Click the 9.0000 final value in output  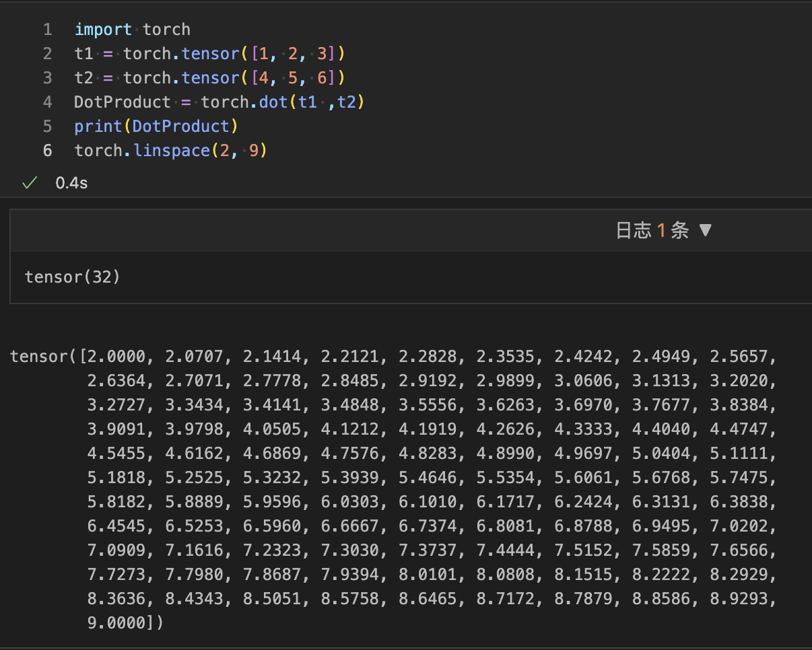point(116,623)
